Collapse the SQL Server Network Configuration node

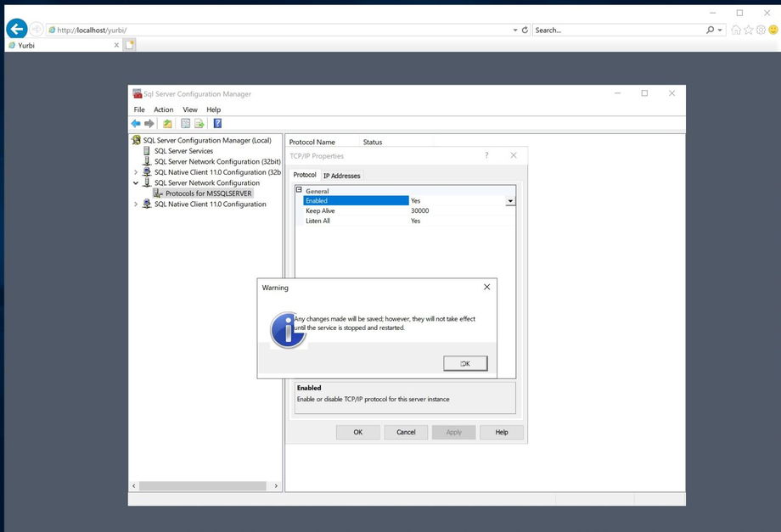[x=136, y=182]
